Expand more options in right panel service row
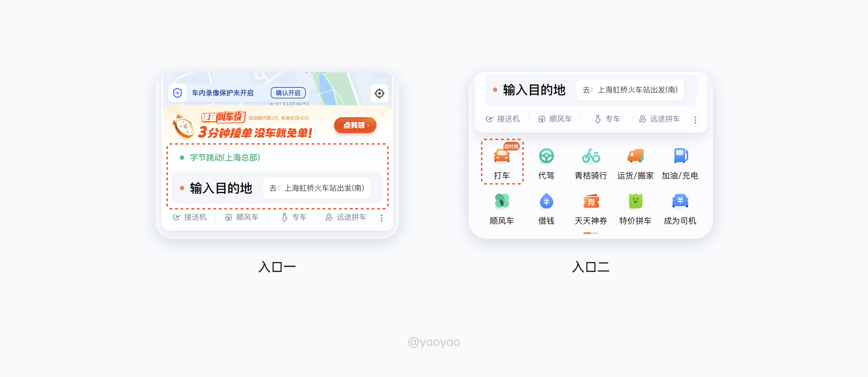 (x=695, y=120)
